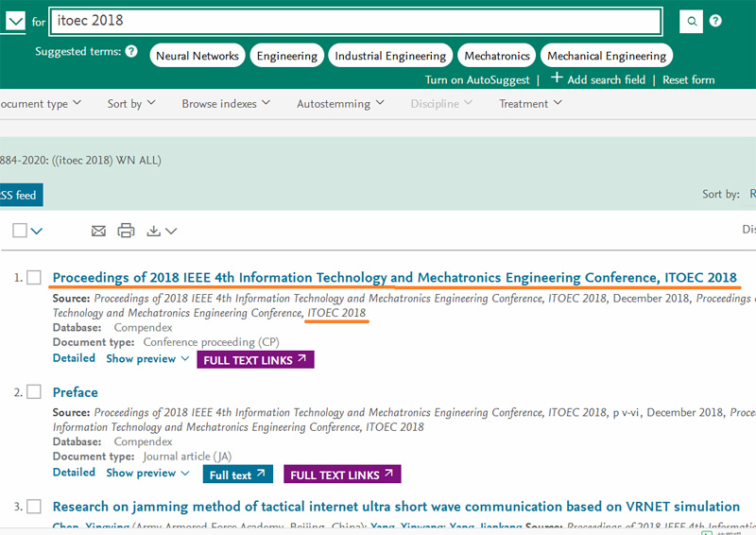The image size is (756, 535).
Task: Expand Show preview for Preface result
Action: point(147,473)
